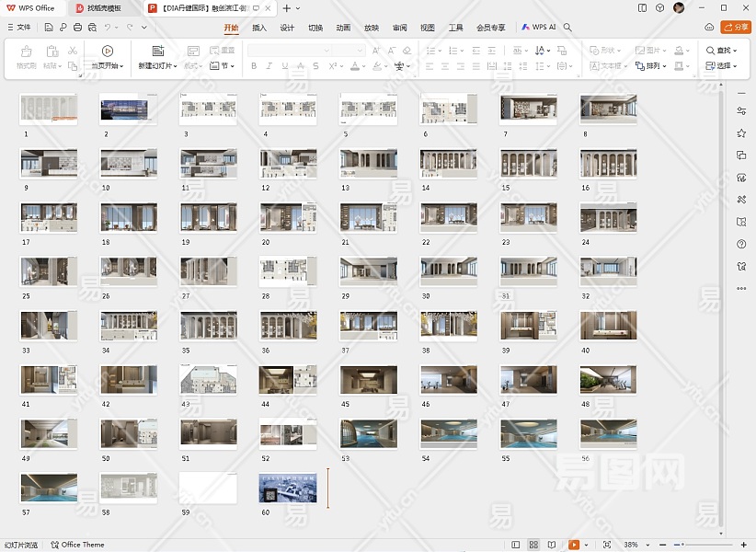Switch to the Animation ribbon tab
The width and height of the screenshot is (756, 552).
pos(343,28)
